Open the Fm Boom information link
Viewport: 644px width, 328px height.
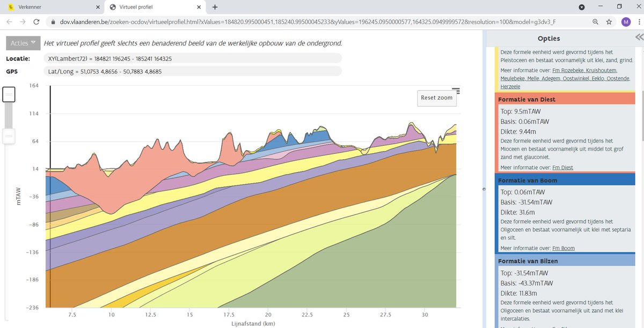[563, 248]
